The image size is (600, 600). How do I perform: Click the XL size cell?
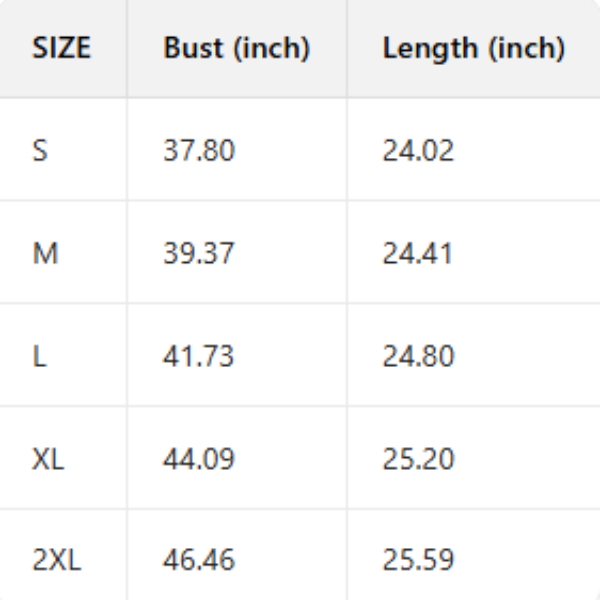pyautogui.click(x=47, y=460)
